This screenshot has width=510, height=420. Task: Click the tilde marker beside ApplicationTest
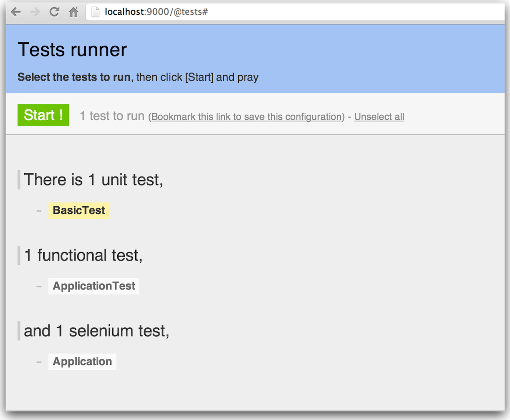point(39,286)
